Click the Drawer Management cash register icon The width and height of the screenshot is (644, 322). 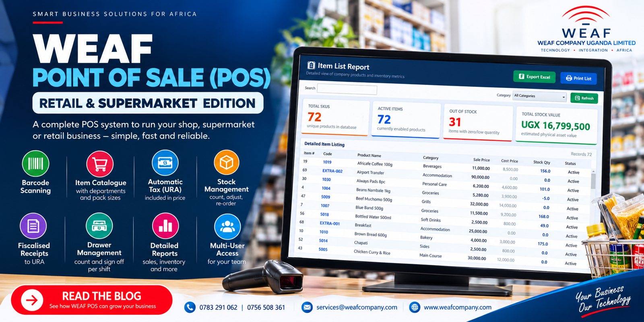[x=99, y=226]
